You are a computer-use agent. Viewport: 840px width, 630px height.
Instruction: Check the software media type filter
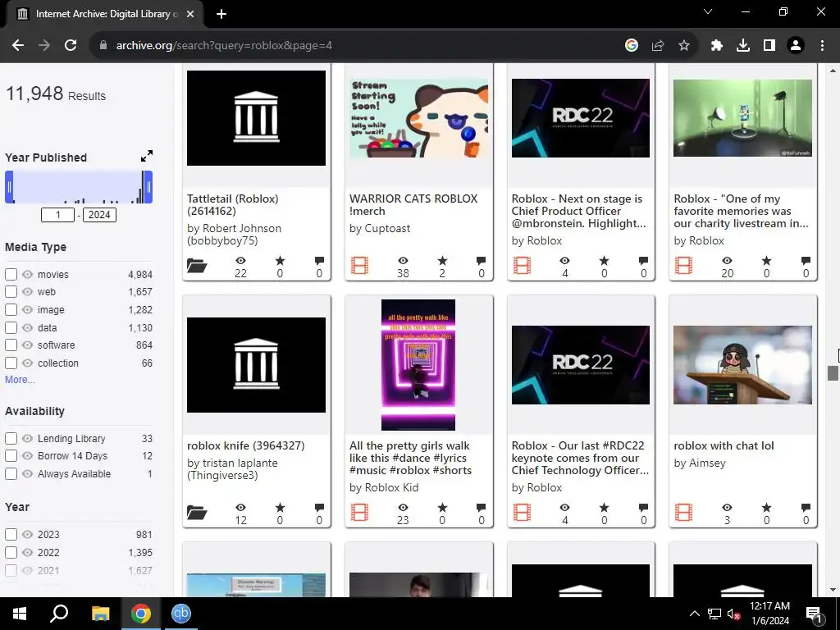[11, 345]
